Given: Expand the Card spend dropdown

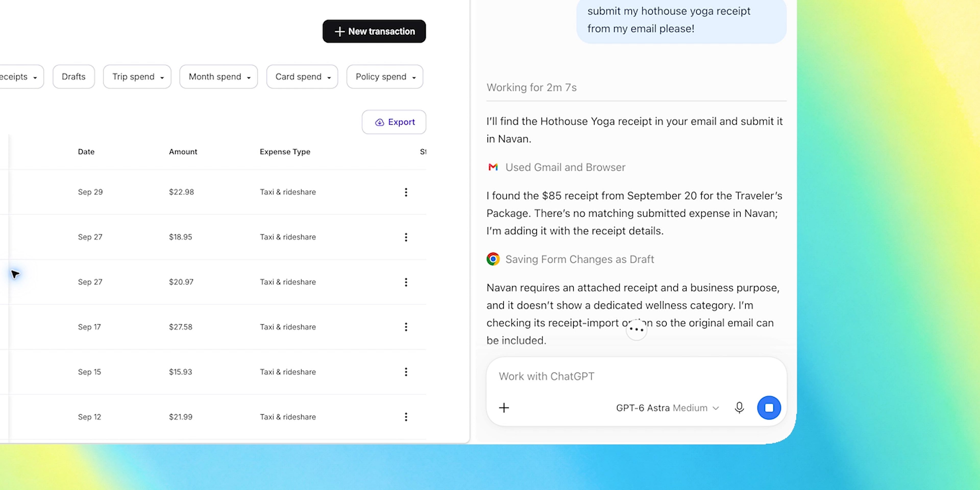Looking at the screenshot, I should click(x=302, y=77).
